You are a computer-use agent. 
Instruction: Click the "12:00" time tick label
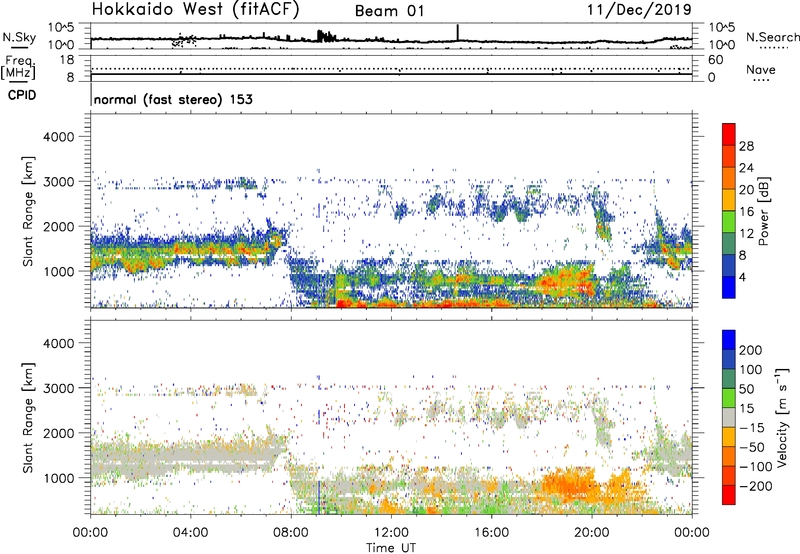[391, 533]
